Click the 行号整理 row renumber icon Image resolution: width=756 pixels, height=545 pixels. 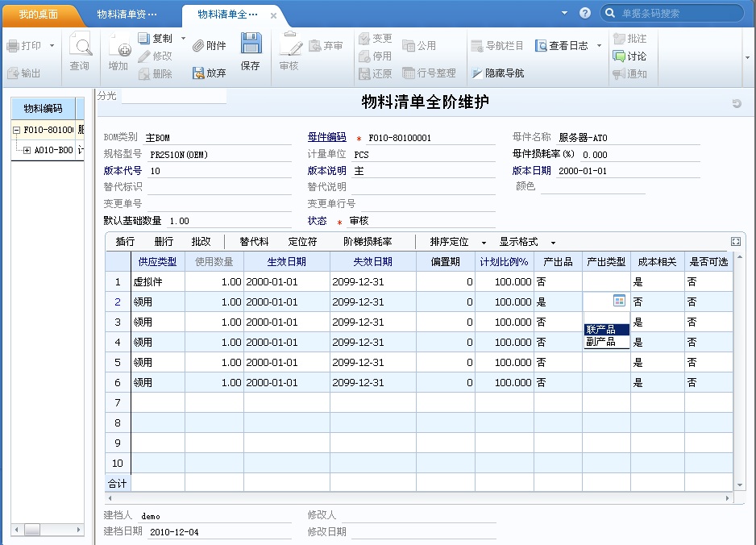409,73
